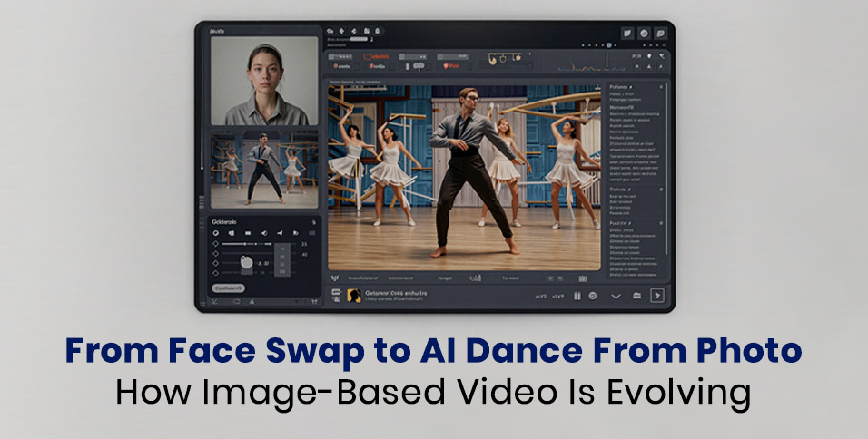Click the slider with the round gray knob

tap(248, 263)
